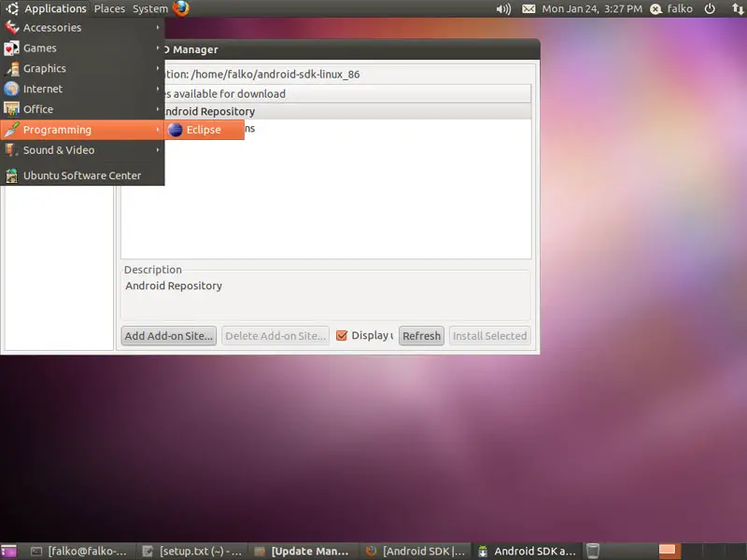Screen dimensions: 747x560
Task: Switch to the falko@falko terminal taskbar window
Action: coord(79,551)
